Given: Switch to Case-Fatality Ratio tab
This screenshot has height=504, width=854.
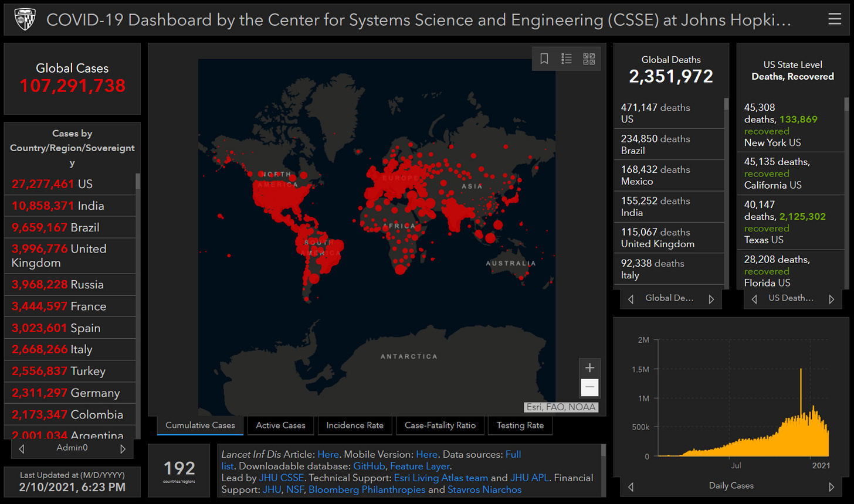Looking at the screenshot, I should click(x=440, y=425).
